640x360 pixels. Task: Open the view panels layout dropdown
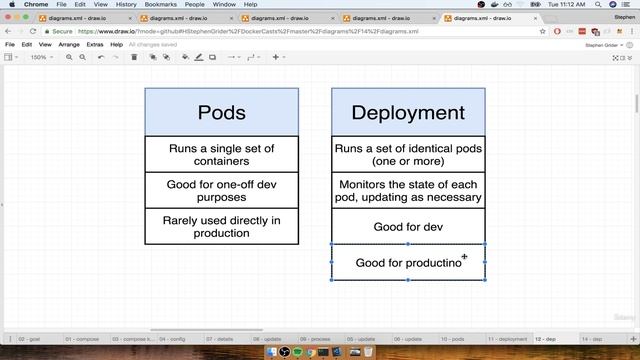click(x=11, y=58)
